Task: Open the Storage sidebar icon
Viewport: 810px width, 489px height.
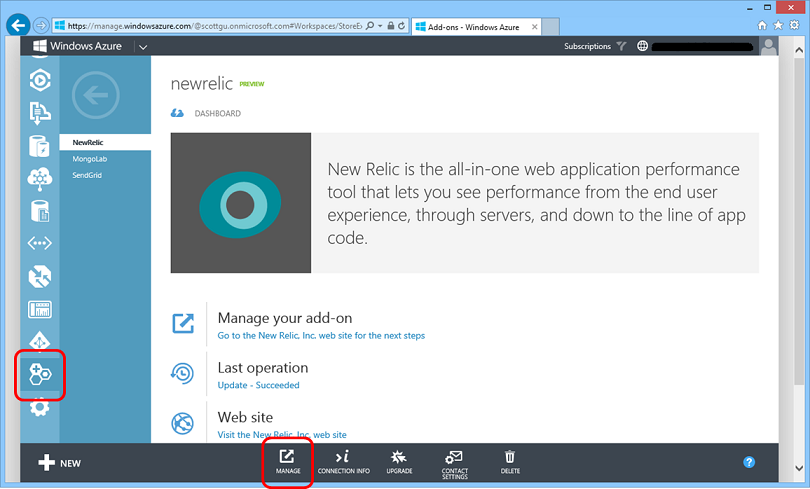Action: pos(40,211)
